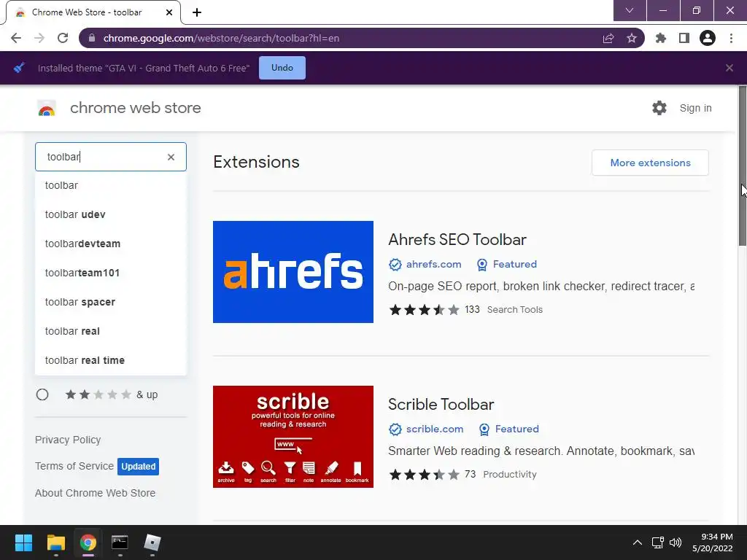The width and height of the screenshot is (747, 560).
Task: Select the 'toolbar real' suggestion
Action: (111, 331)
